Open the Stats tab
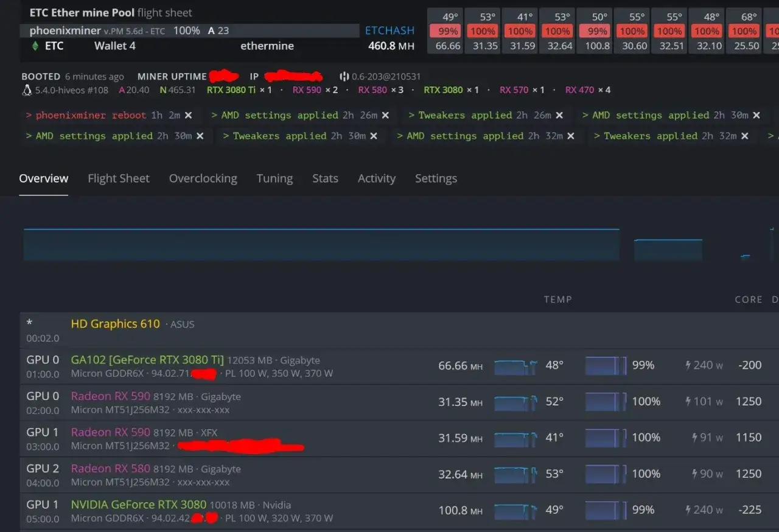The height and width of the screenshot is (532, 779). (325, 178)
